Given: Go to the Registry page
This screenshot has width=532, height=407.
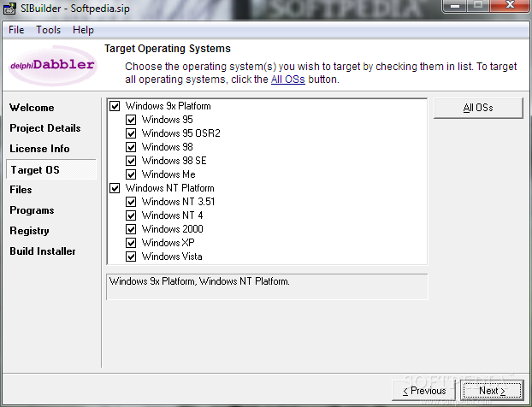Looking at the screenshot, I should [x=30, y=231].
